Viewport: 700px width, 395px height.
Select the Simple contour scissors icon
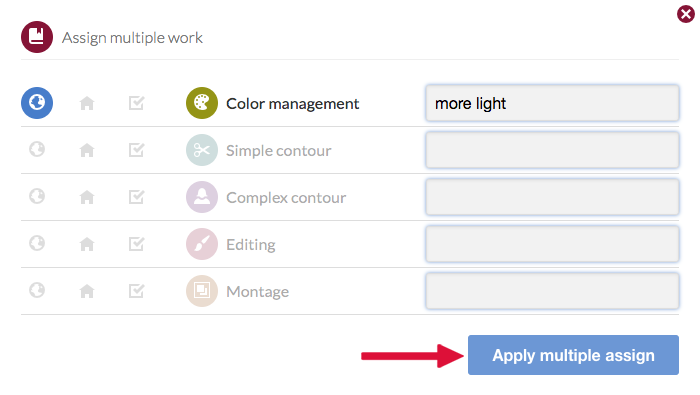tap(202, 150)
